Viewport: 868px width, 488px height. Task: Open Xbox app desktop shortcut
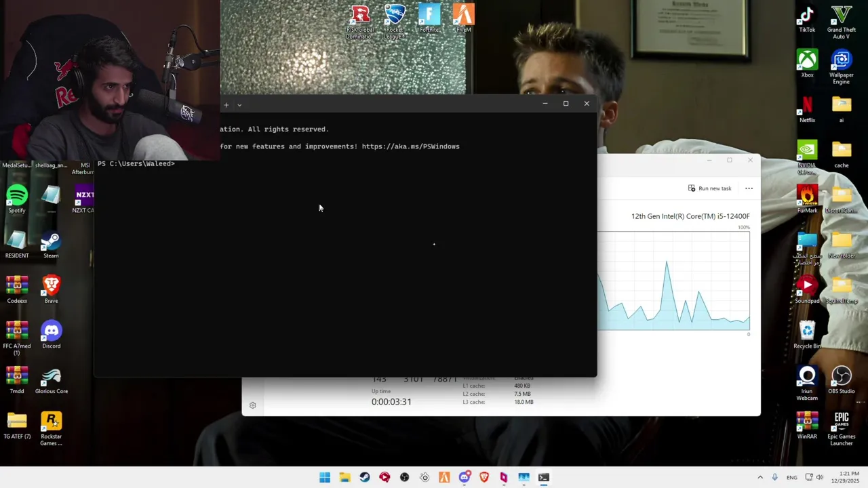coord(807,64)
